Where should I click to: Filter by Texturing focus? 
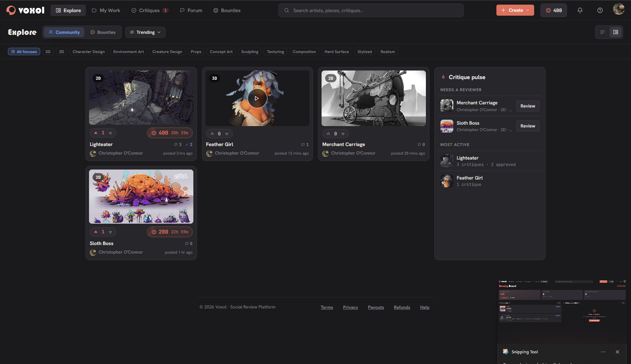276,52
